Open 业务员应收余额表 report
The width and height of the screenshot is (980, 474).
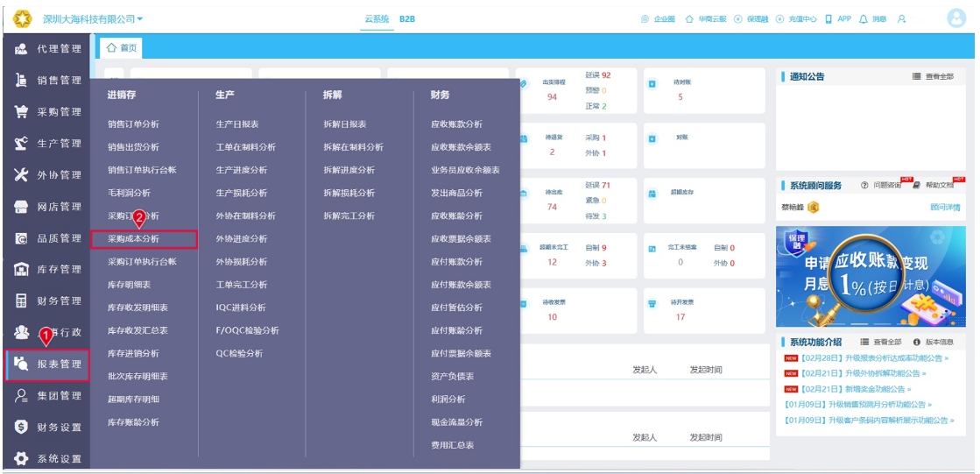click(465, 170)
